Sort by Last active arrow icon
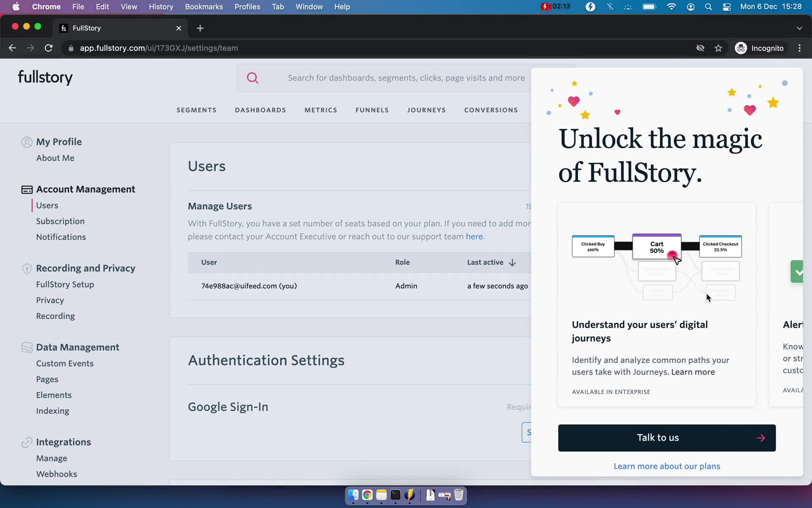 (x=512, y=262)
